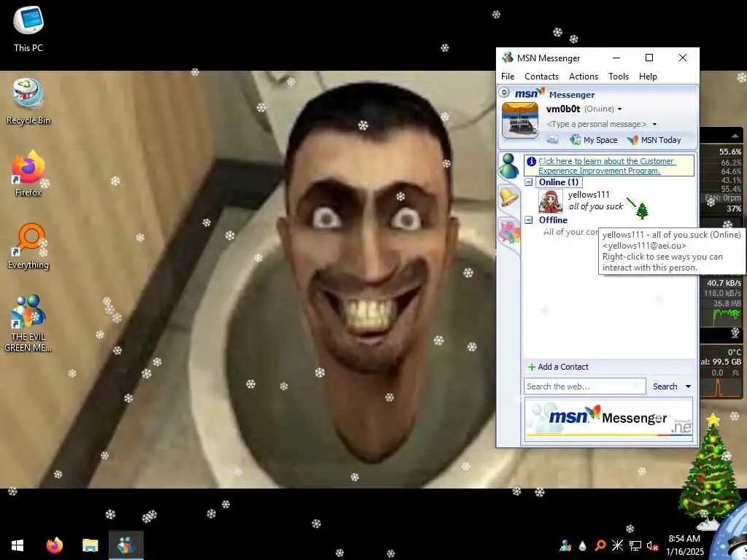
Task: Select the yellow bell alerts tab
Action: point(508,196)
